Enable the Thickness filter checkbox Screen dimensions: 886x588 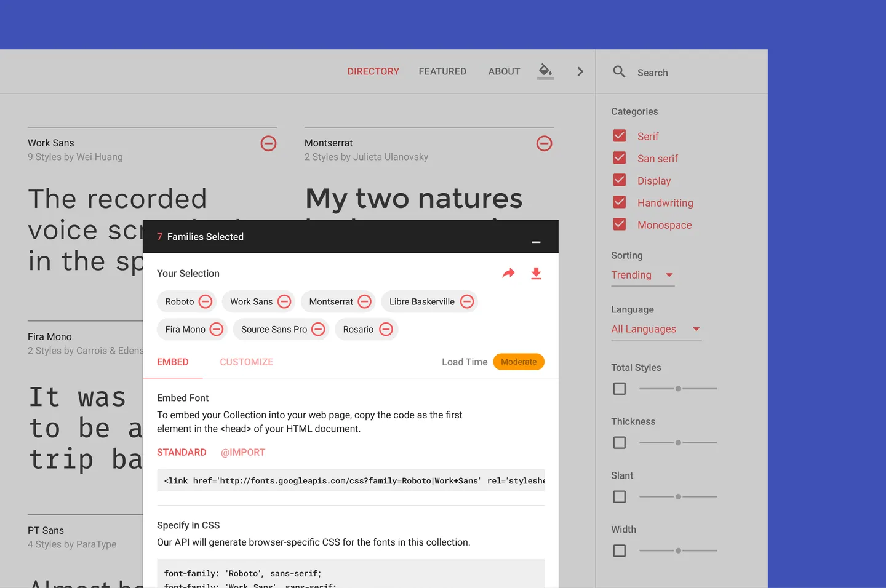click(x=620, y=443)
